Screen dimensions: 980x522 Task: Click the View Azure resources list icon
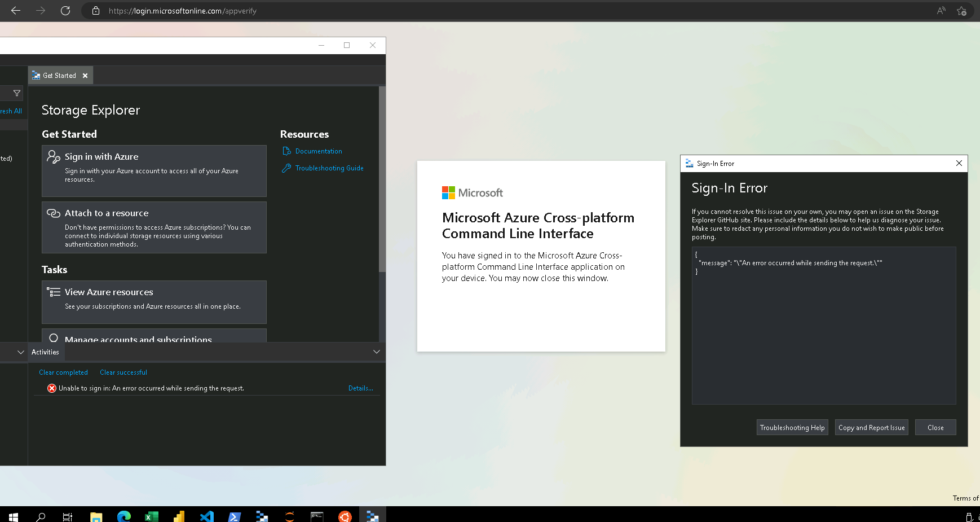click(54, 292)
